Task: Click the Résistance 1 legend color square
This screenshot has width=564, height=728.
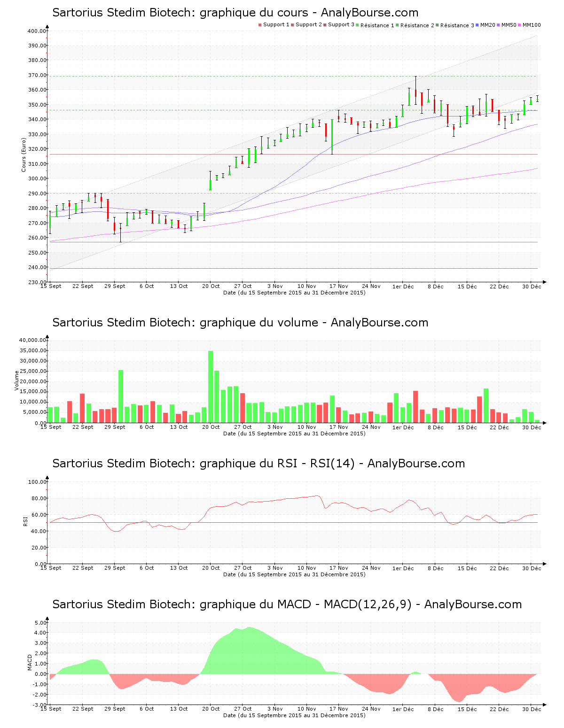Action: coord(358,25)
